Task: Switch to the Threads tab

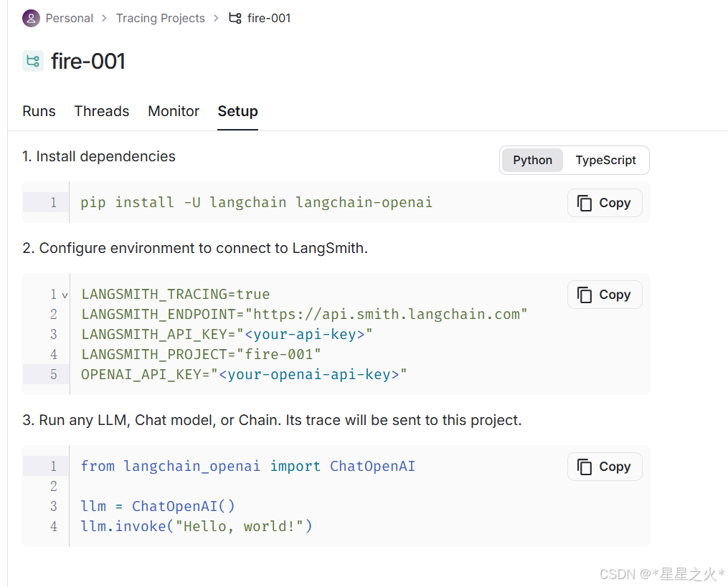Action: click(x=102, y=111)
